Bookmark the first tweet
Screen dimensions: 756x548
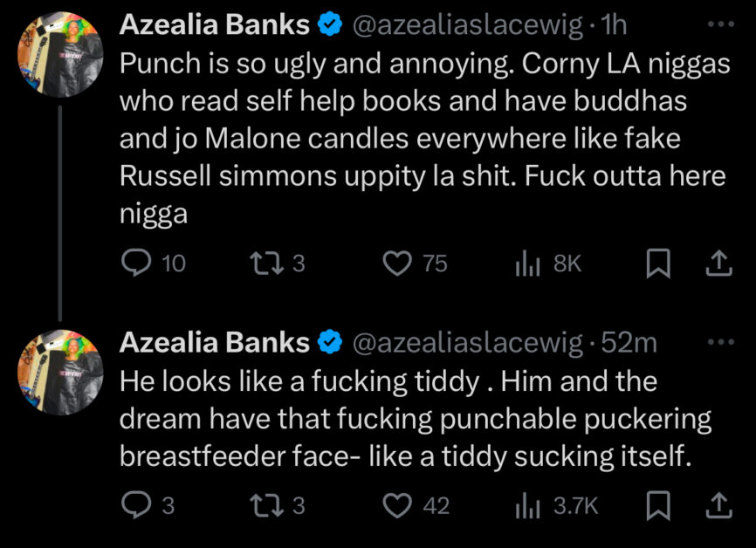pyautogui.click(x=658, y=264)
